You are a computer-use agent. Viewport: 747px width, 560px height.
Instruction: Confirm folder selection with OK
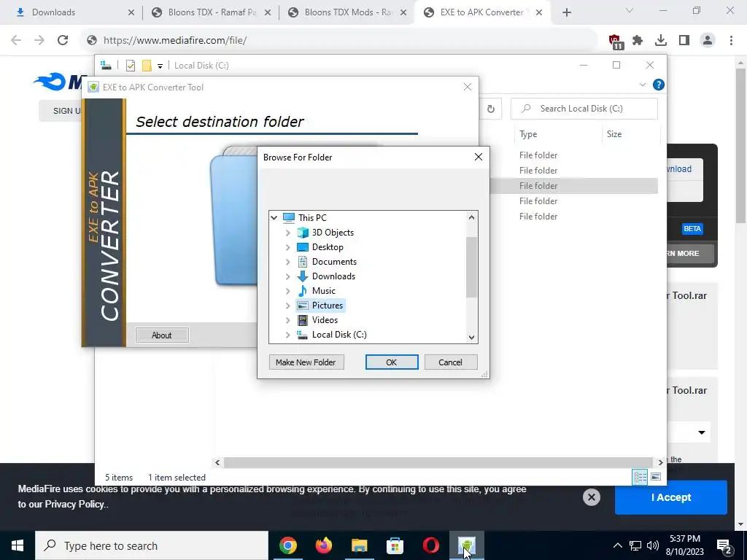392,362
